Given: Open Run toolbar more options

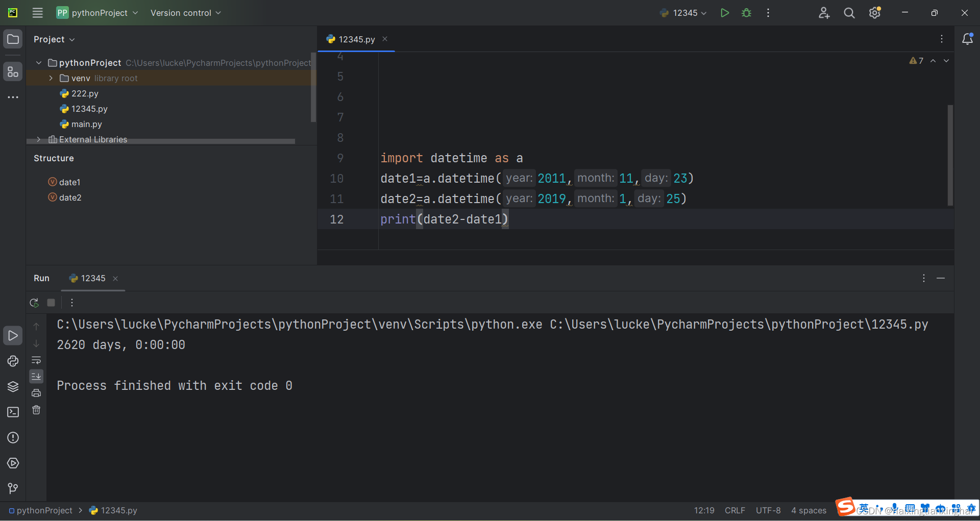Looking at the screenshot, I should 72,303.
